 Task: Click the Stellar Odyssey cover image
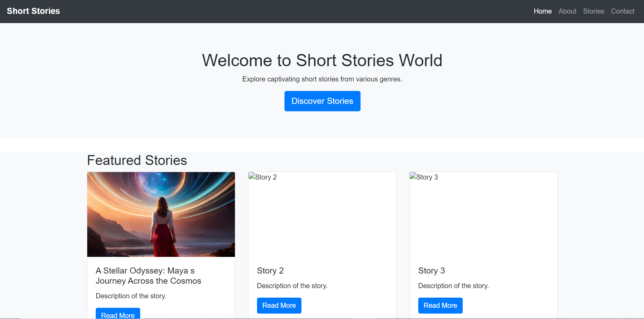pyautogui.click(x=161, y=214)
